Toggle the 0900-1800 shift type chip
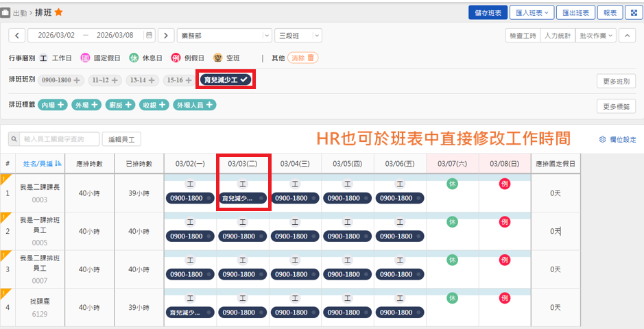Image resolution: width=644 pixels, height=329 pixels. click(x=60, y=80)
